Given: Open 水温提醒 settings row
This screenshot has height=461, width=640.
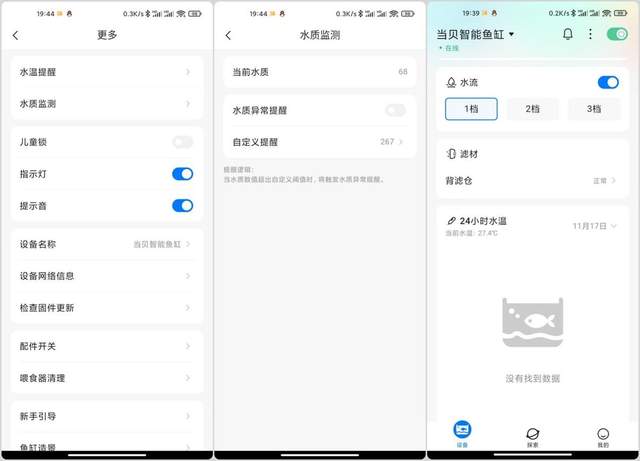Looking at the screenshot, I should tap(107, 72).
